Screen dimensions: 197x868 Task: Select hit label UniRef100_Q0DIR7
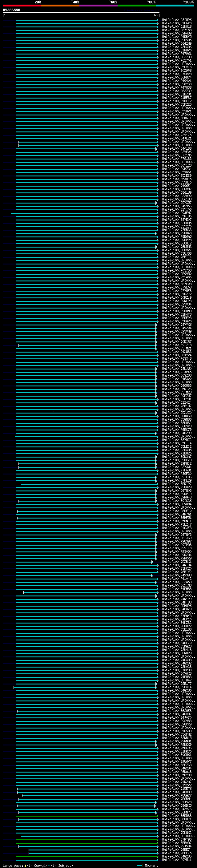pyautogui.click(x=176, y=342)
